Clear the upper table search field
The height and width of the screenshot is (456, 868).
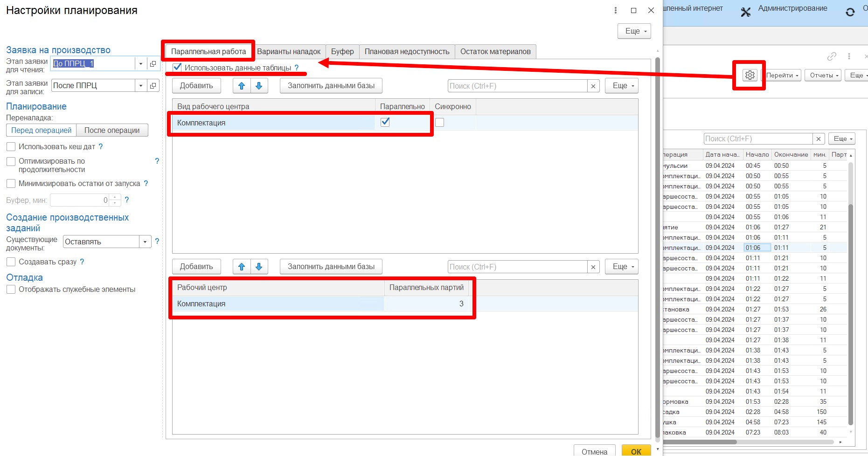(x=593, y=86)
